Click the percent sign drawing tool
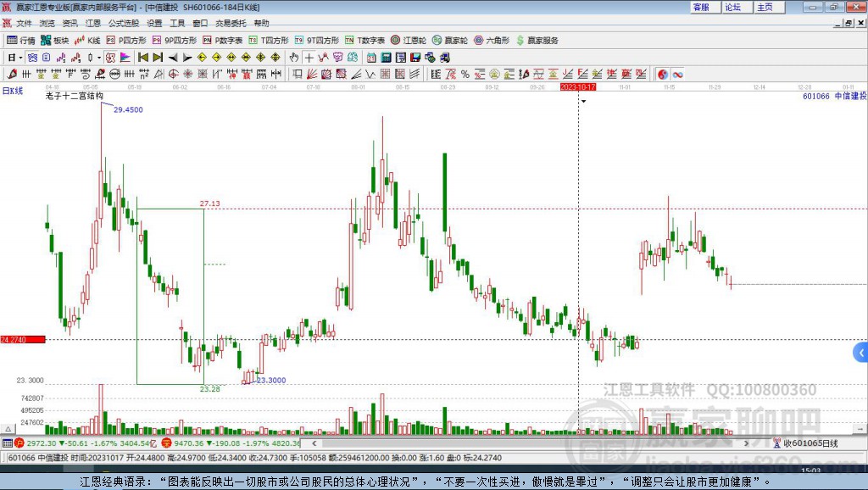The width and height of the screenshot is (868, 490). point(465,75)
